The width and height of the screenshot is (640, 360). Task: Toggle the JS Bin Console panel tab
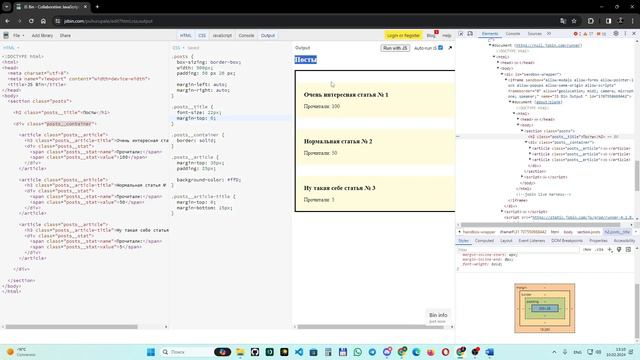pyautogui.click(x=246, y=36)
